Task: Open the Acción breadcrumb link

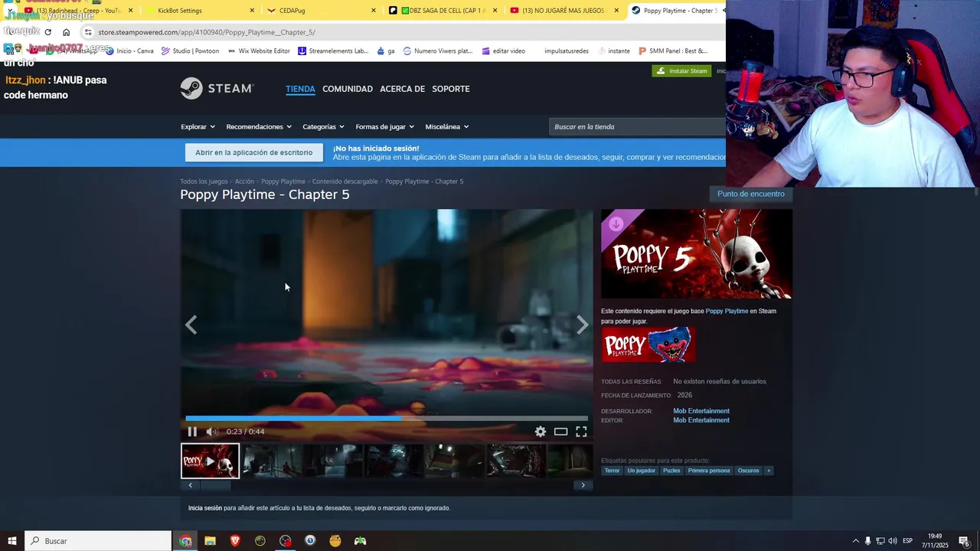Action: 244,181
